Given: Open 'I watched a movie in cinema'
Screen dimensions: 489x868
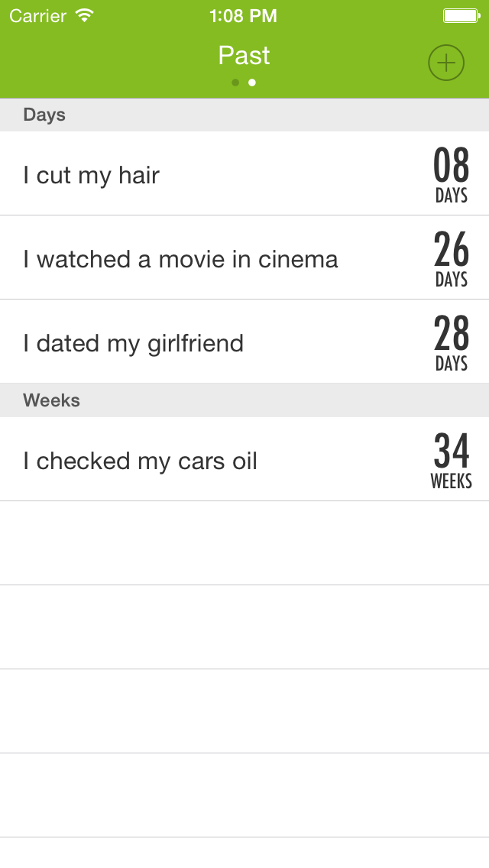Looking at the screenshot, I should [x=180, y=259].
